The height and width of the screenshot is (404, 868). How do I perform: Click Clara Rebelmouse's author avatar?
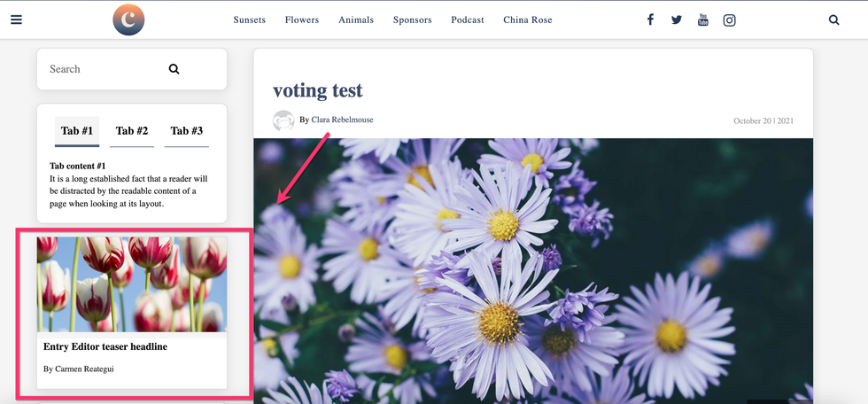283,120
